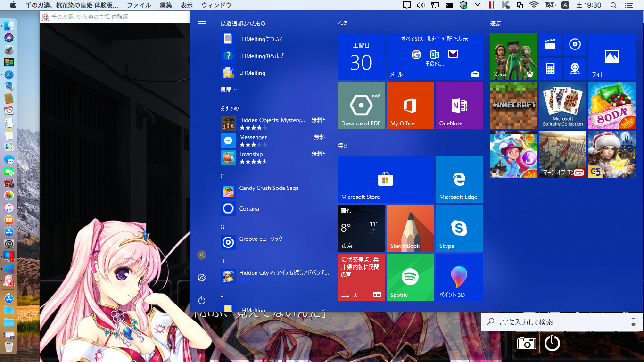This screenshot has height=362, width=644.
Task: Open Finder from the Dock
Action: click(x=9, y=25)
